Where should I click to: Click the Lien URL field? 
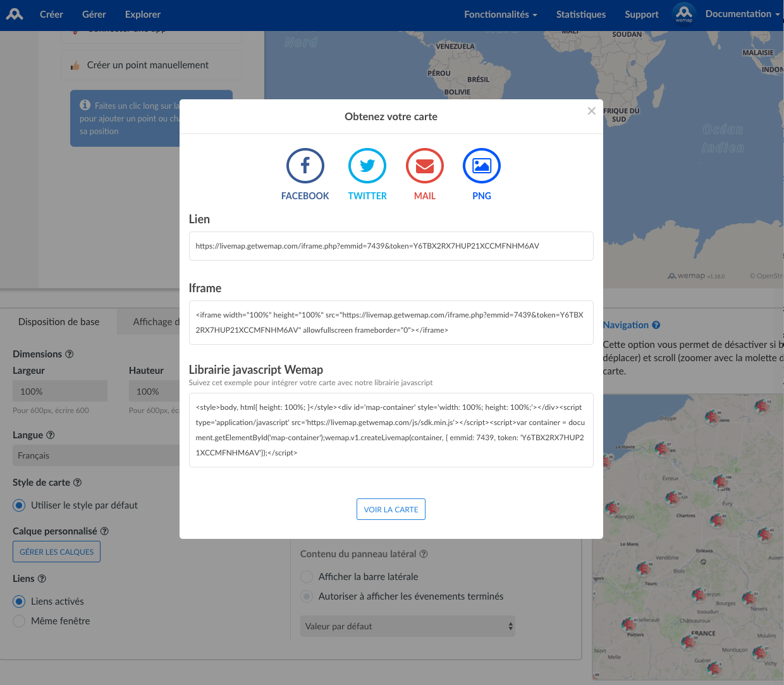point(391,246)
